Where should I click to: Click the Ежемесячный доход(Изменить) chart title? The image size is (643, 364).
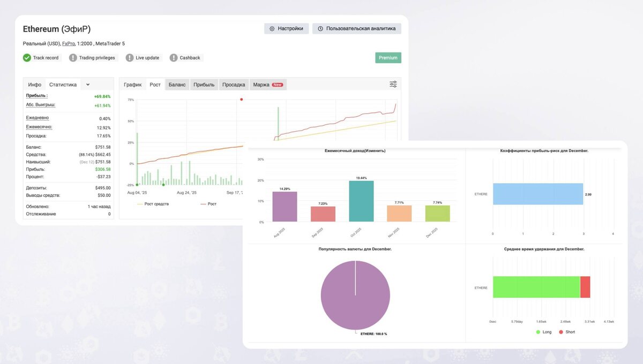coord(355,151)
